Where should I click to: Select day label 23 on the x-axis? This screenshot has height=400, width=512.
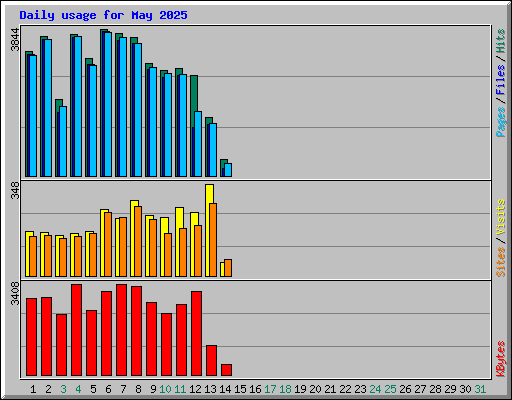tap(360, 389)
